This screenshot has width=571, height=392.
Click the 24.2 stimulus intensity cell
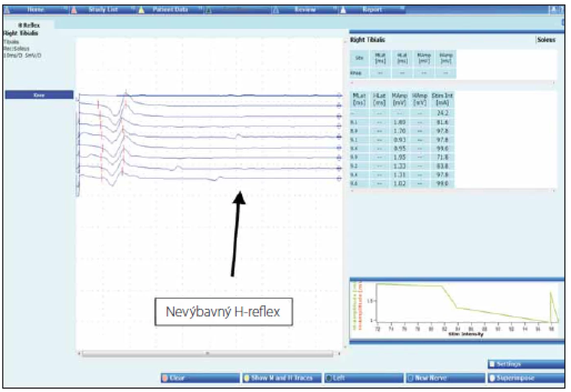(443, 113)
